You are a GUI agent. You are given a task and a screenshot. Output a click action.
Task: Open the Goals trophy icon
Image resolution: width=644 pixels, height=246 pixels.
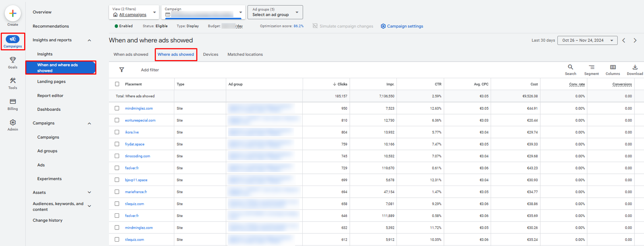point(13,60)
